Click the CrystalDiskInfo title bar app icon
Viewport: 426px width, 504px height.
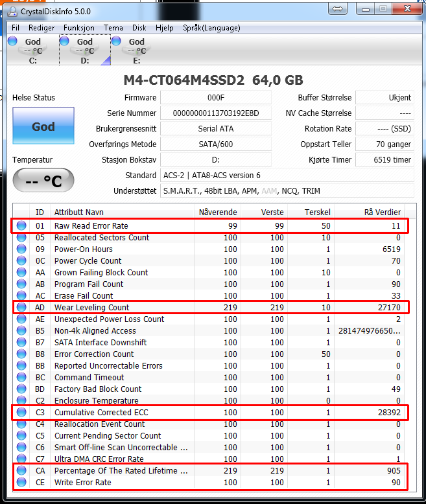pos(13,12)
